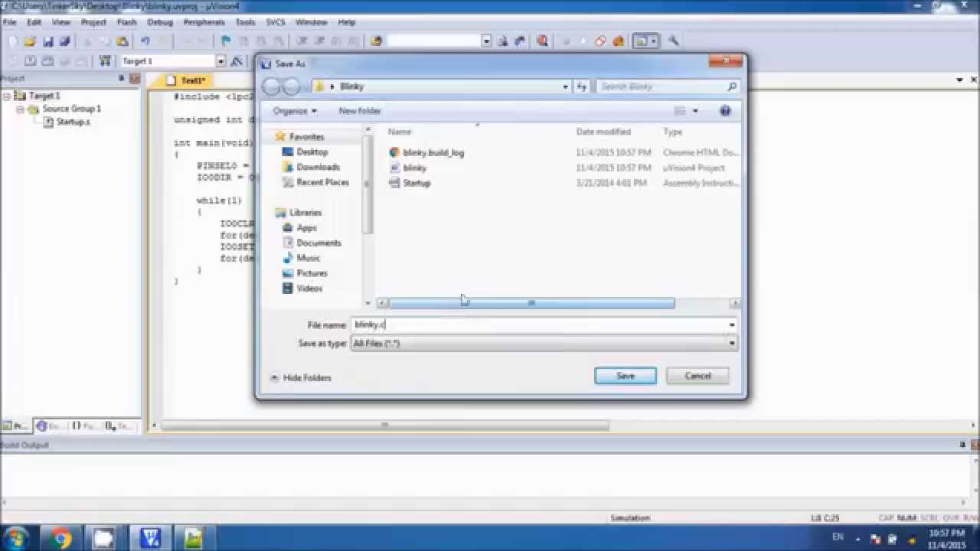Click the change view icon in Save As dialog
This screenshot has width=980, height=551.
click(x=680, y=111)
